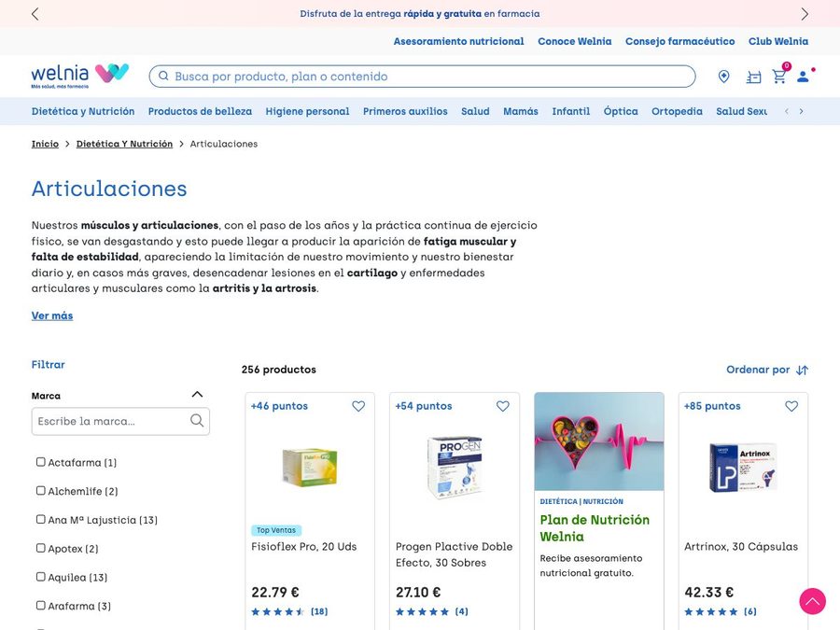
Task: Open the Club Welnia link
Action: (777, 41)
